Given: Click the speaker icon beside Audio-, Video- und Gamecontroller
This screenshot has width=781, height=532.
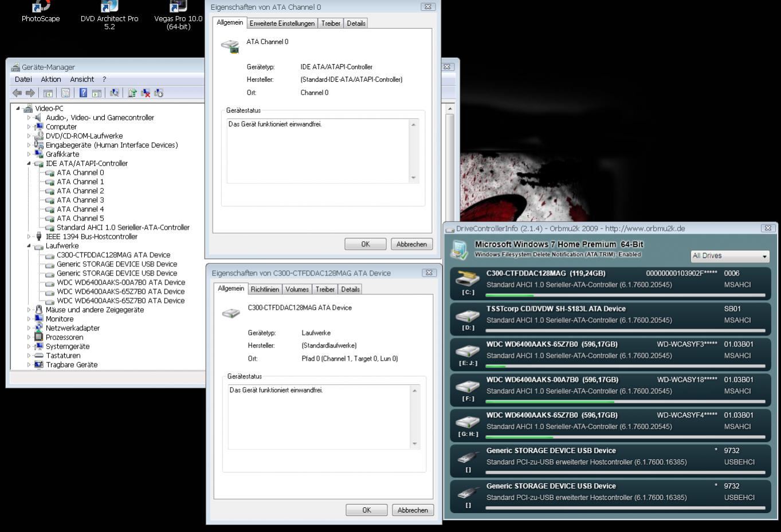Looking at the screenshot, I should tap(38, 117).
